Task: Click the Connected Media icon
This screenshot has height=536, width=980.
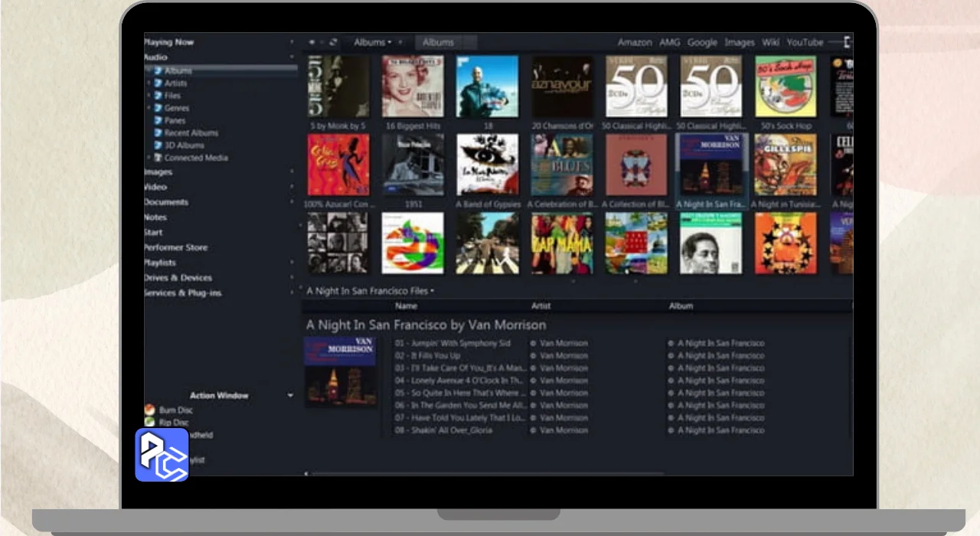Action: coord(158,158)
